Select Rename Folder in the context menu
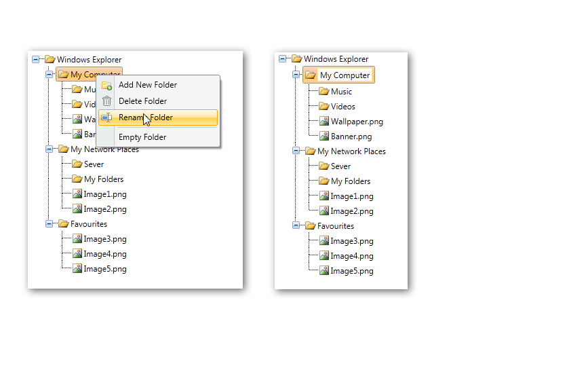This screenshot has height=366, width=588. [x=146, y=117]
